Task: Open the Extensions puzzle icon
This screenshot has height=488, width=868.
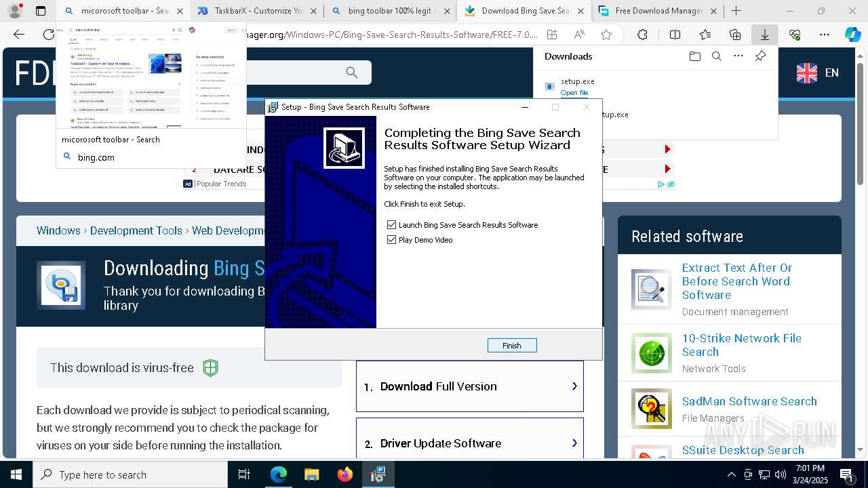Action: (x=642, y=35)
